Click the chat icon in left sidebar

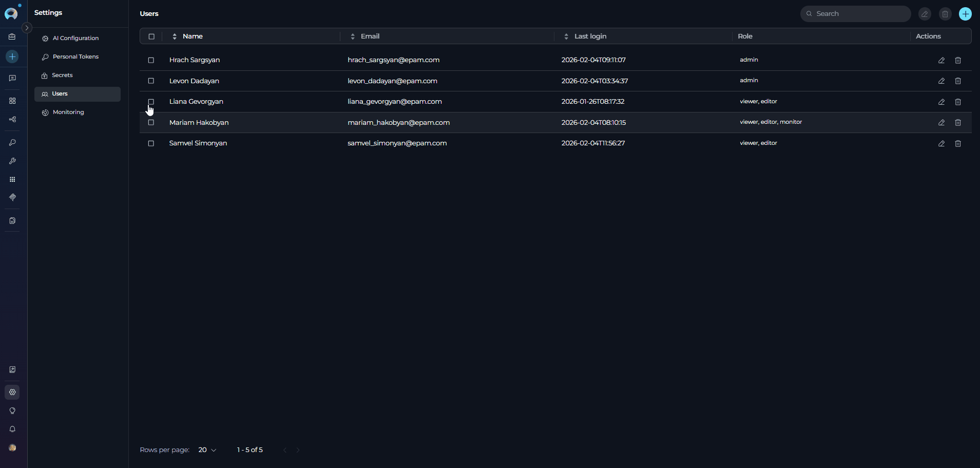[x=12, y=78]
